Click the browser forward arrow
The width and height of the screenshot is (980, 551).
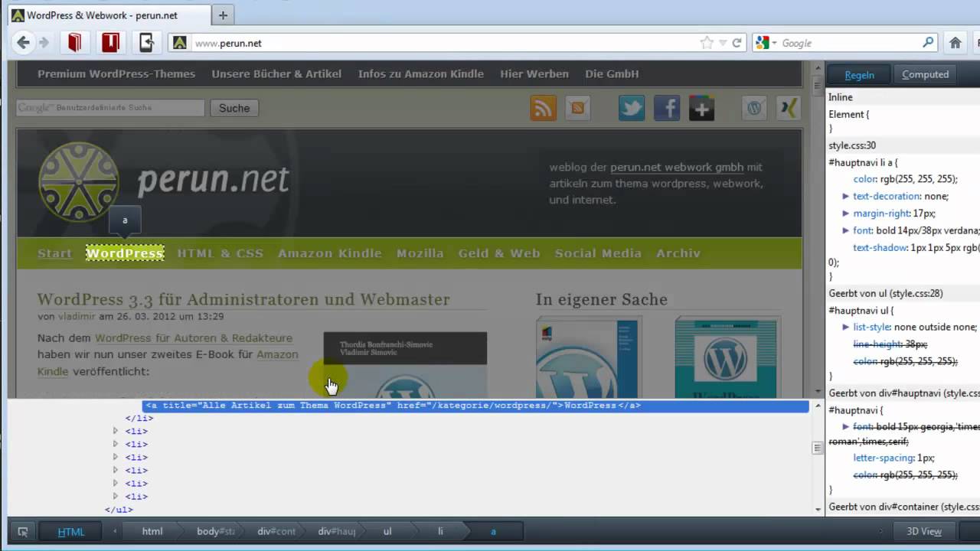point(44,43)
